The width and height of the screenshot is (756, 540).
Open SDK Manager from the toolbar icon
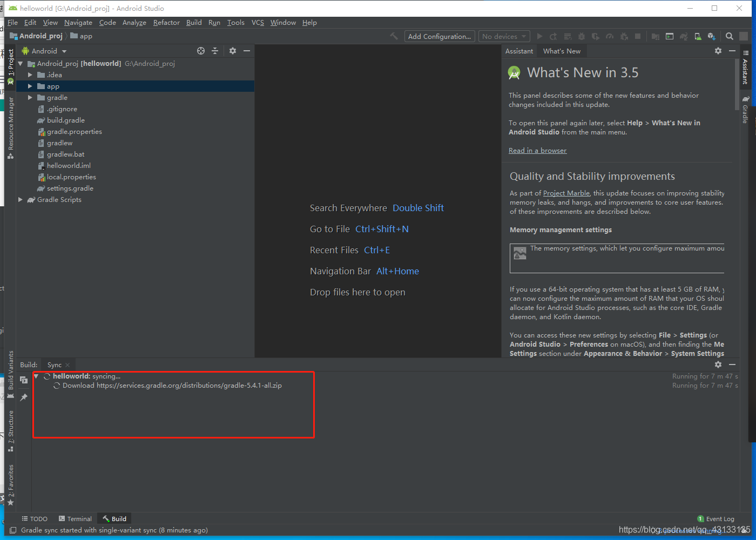pos(712,36)
